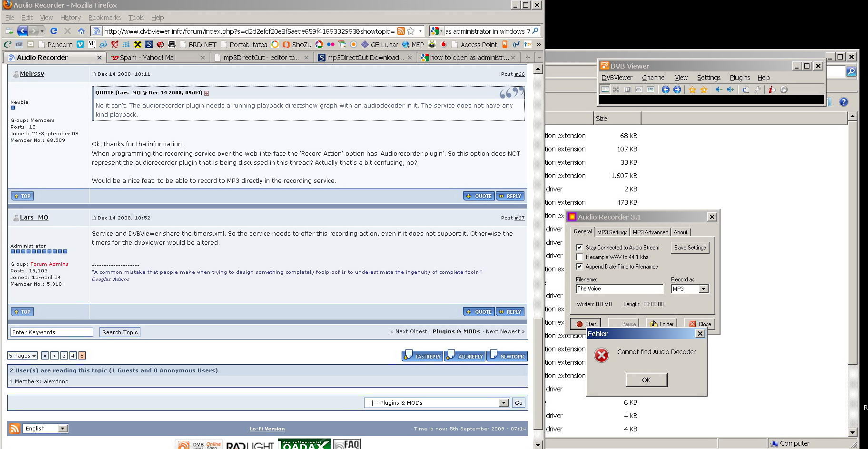Switch to MP3 Advanced tab

[651, 232]
